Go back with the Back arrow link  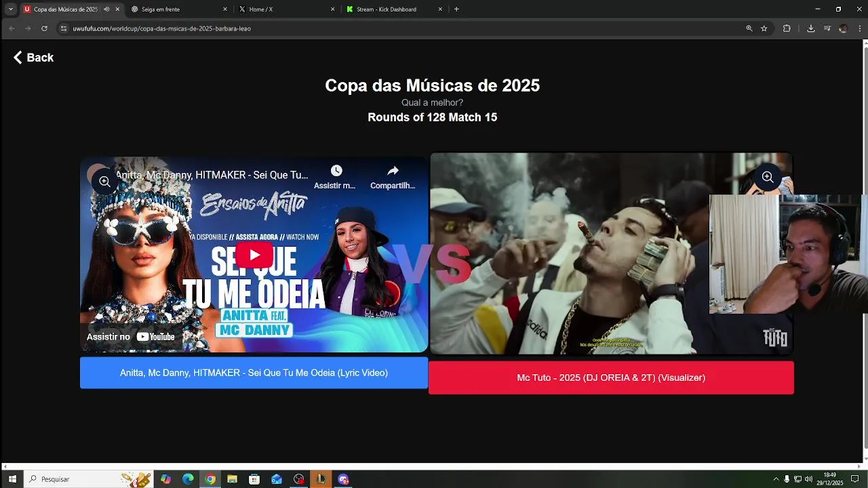point(33,58)
